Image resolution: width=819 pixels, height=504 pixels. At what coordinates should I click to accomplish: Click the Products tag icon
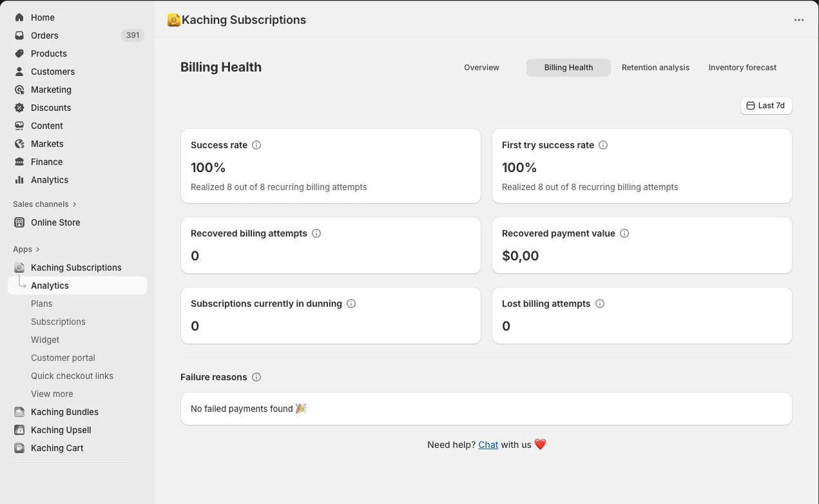point(19,53)
